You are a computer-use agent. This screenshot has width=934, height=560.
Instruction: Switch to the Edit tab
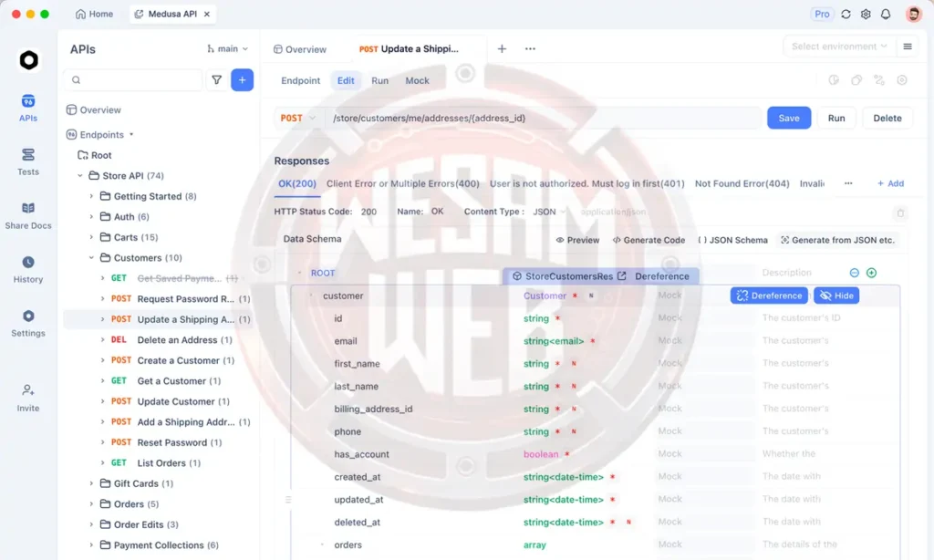pyautogui.click(x=346, y=80)
